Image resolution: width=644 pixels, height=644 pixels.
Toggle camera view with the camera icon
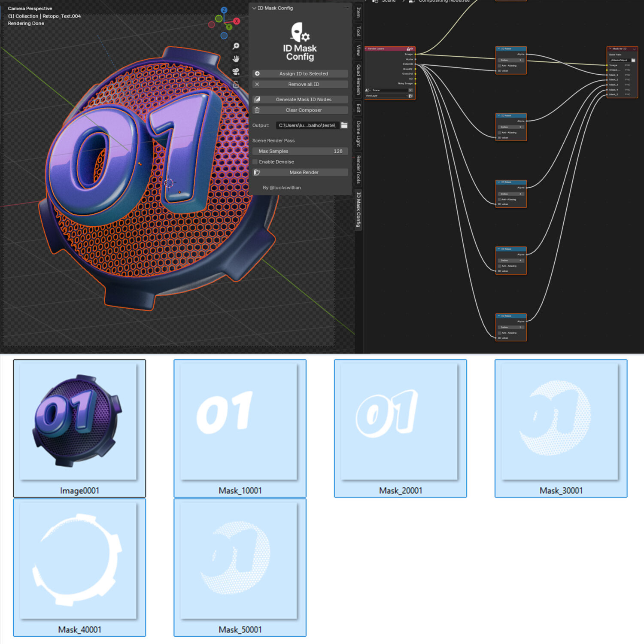point(236,72)
